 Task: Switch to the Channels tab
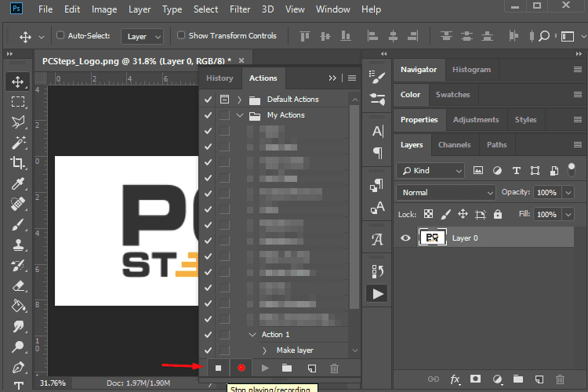(x=454, y=144)
